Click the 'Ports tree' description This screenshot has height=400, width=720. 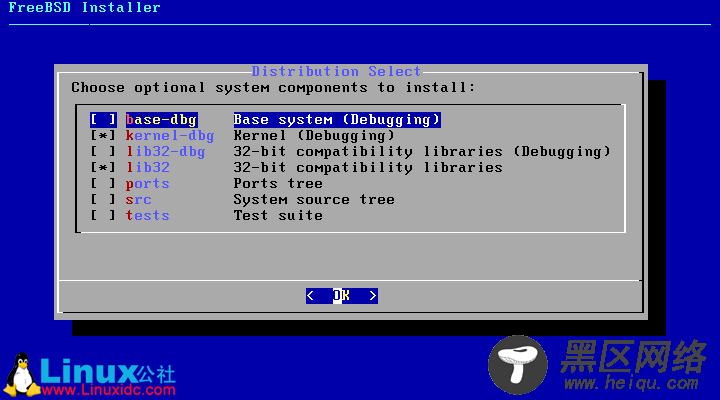(278, 184)
